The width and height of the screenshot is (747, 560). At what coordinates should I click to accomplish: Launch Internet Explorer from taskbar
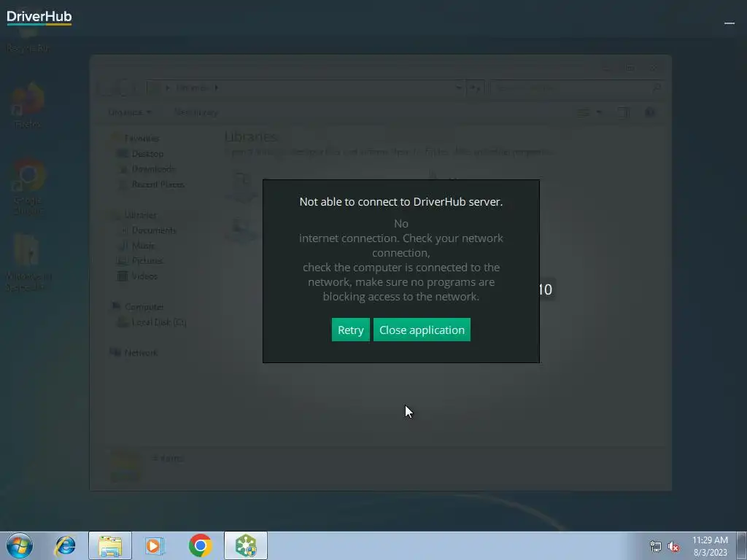pyautogui.click(x=65, y=545)
